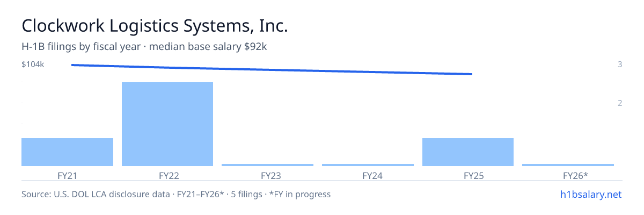The height and width of the screenshot is (215, 644).
Task: Select the FY25 filings bar
Action: point(468,152)
